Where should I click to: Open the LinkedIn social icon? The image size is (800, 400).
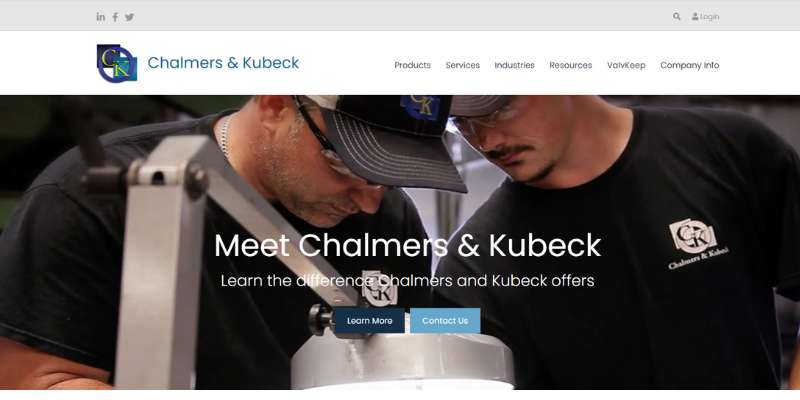click(101, 17)
